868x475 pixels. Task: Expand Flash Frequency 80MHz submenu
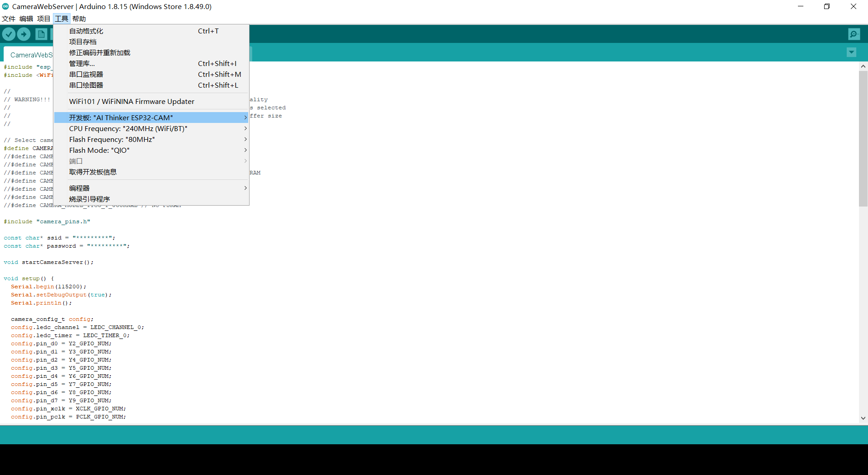tap(151, 140)
